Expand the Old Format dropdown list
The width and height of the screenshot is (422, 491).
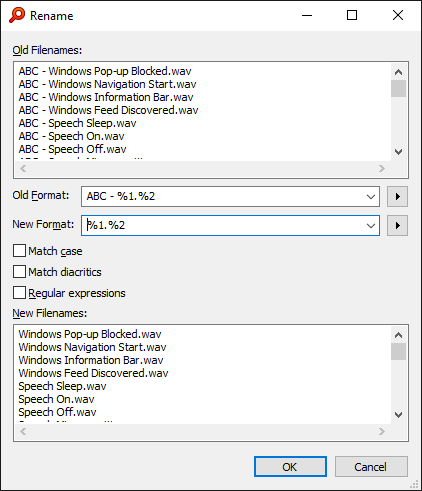pyautogui.click(x=371, y=197)
